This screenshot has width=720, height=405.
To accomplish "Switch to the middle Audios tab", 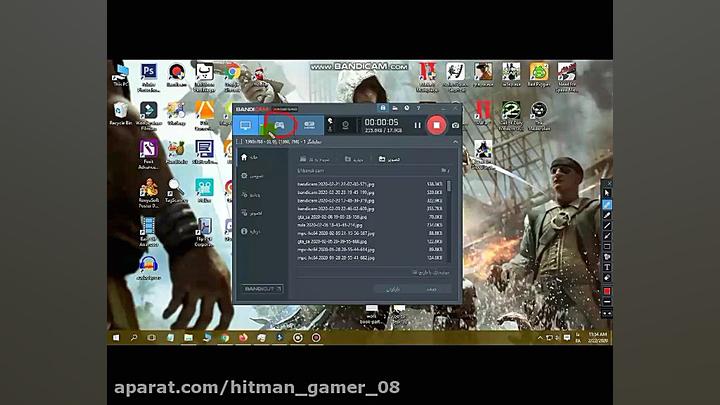I will (354, 159).
